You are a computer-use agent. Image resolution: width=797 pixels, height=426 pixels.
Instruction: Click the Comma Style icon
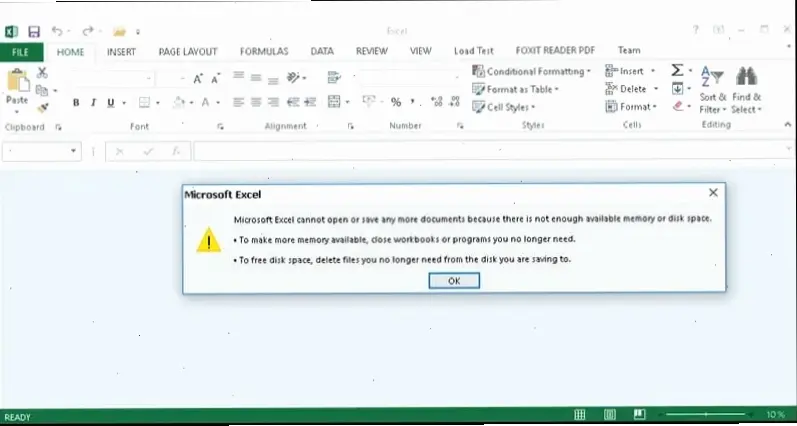pos(413,101)
